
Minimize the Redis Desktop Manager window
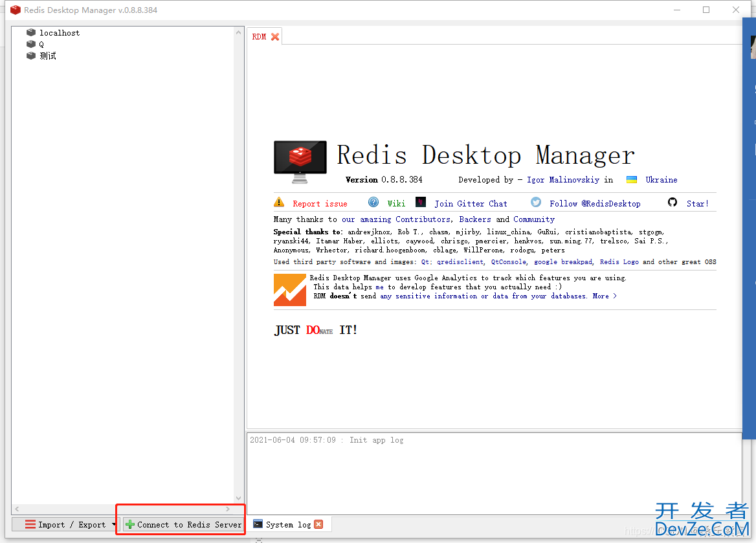677,10
